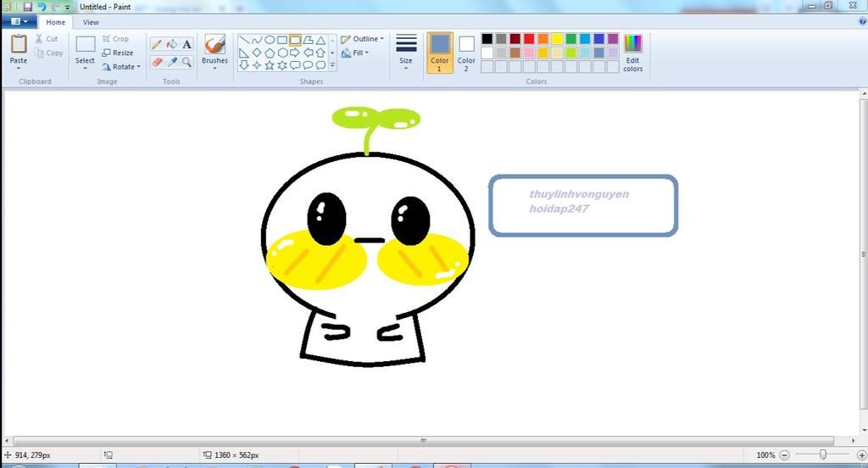
Task: Click the selection size icon in status bar
Action: pos(108,454)
